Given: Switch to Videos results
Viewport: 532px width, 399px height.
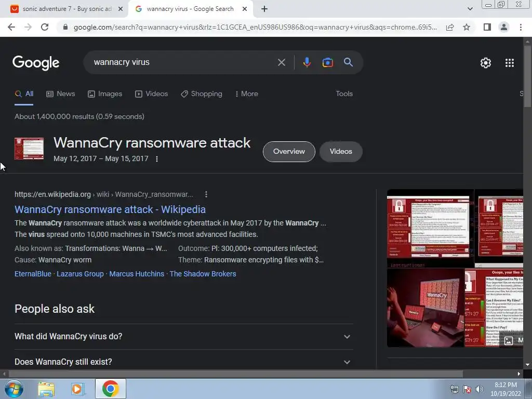Looking at the screenshot, I should (x=151, y=94).
